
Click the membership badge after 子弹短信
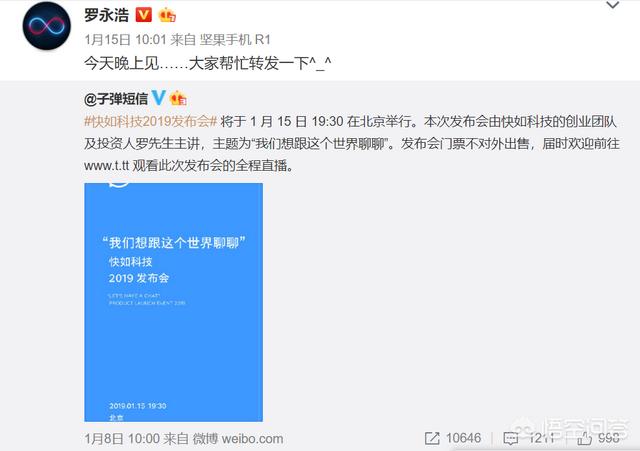(x=178, y=98)
